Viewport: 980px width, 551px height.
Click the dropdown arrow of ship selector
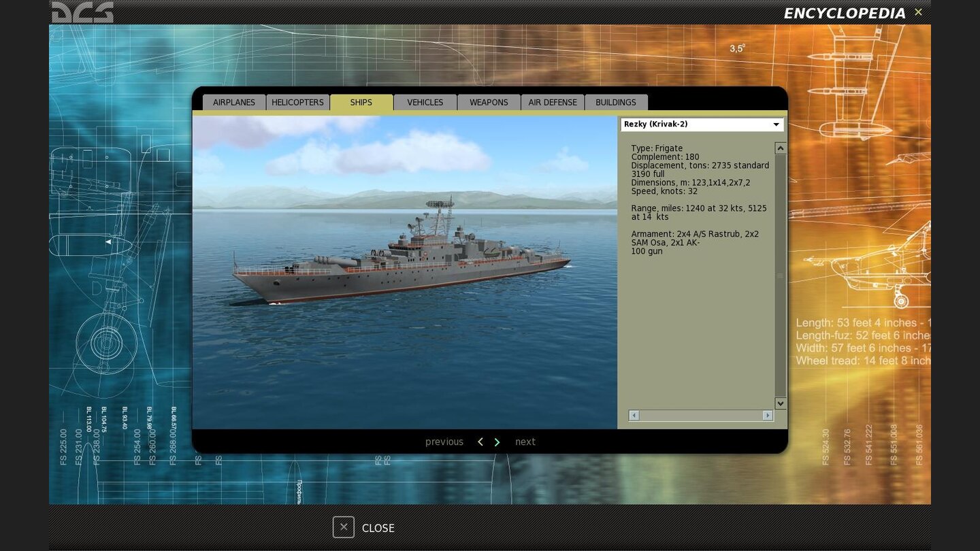[x=776, y=124]
